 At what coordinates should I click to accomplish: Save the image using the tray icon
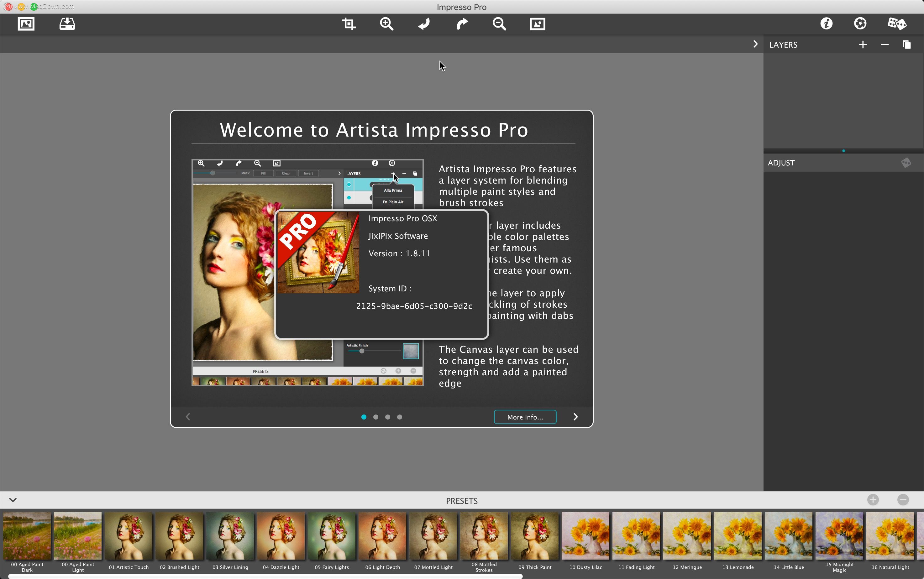click(x=67, y=24)
